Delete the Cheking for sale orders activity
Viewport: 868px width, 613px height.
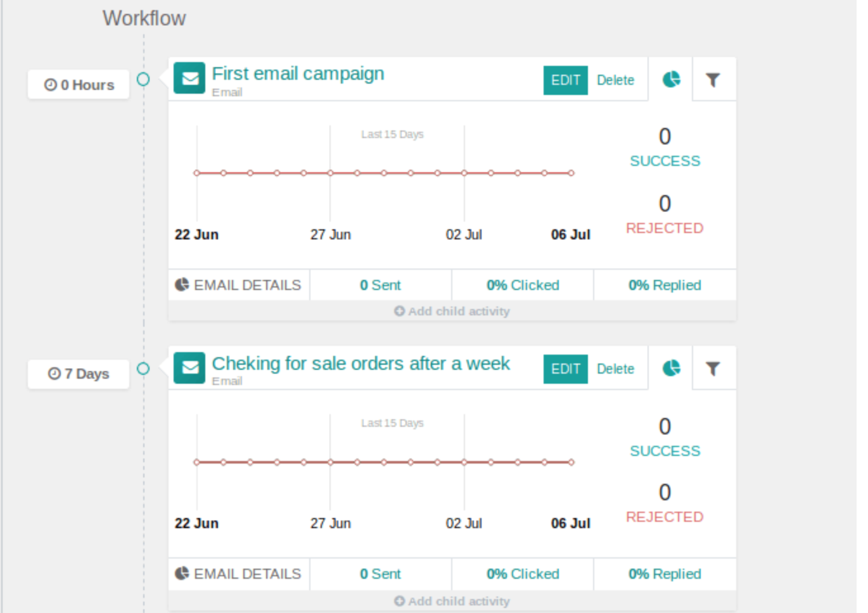[615, 369]
